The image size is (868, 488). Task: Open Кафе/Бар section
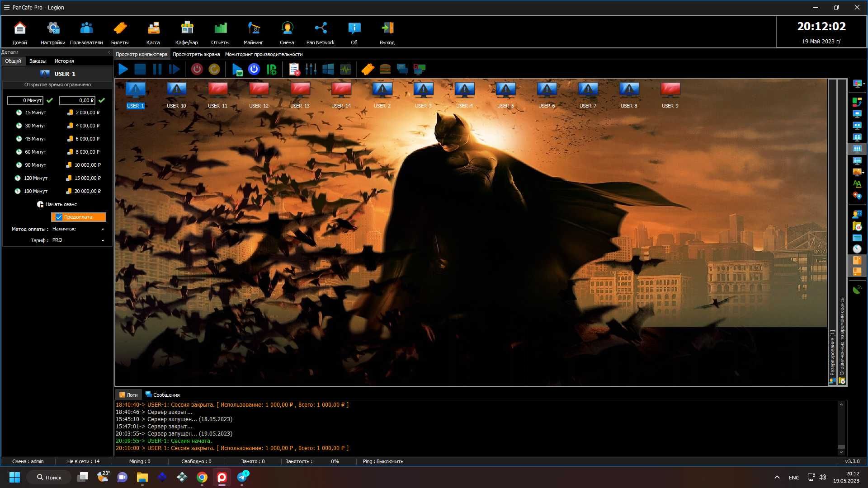[x=187, y=33]
